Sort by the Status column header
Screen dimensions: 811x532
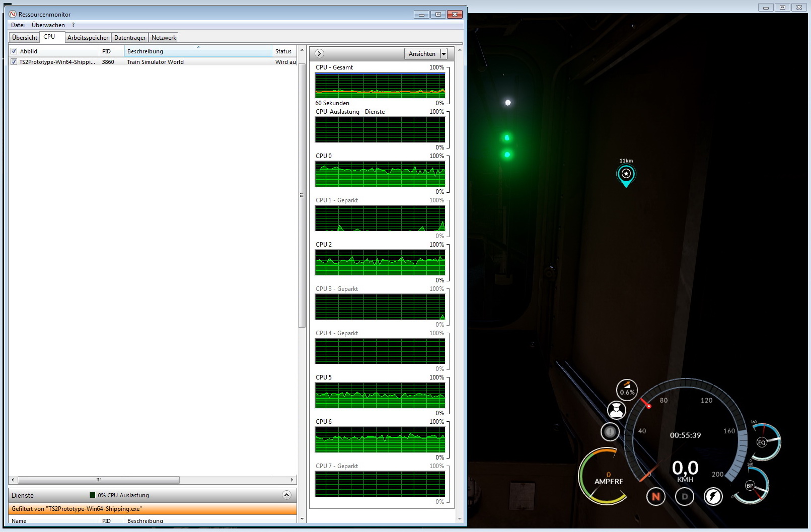point(284,51)
